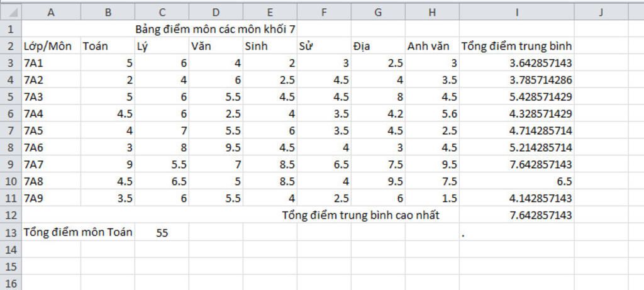Click cell with value 6.5 in column I
Viewport: 644px width, 290px height.
coord(517,181)
